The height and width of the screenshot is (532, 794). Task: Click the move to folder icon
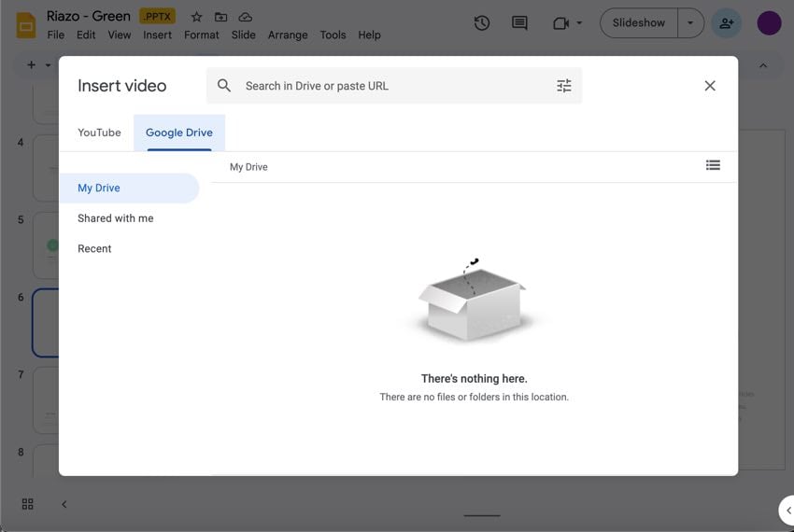(x=220, y=17)
